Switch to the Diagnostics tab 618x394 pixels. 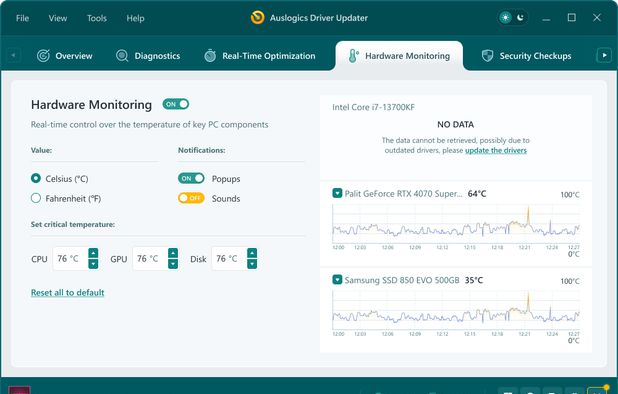[148, 56]
